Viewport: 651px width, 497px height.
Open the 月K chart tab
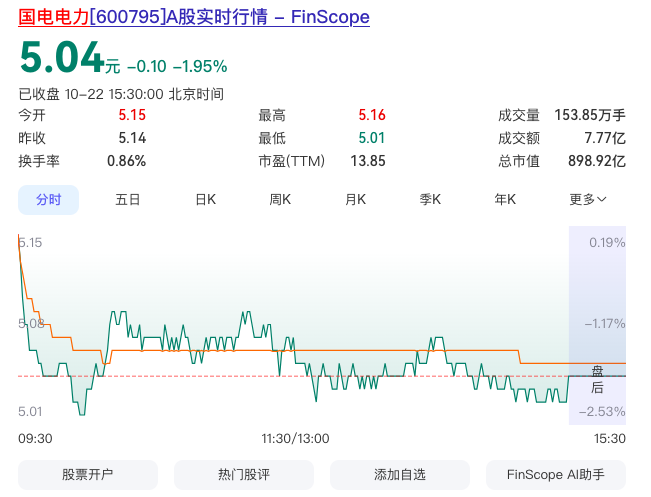click(x=355, y=200)
